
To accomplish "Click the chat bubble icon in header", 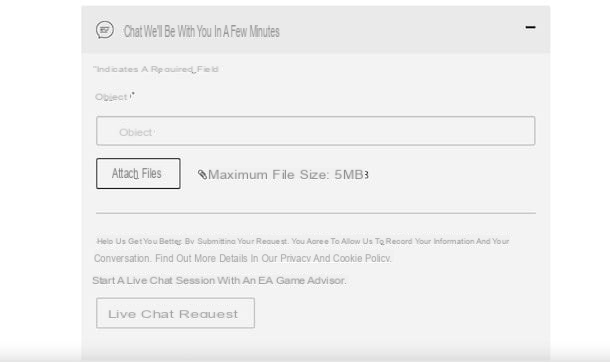I will pyautogui.click(x=105, y=30).
